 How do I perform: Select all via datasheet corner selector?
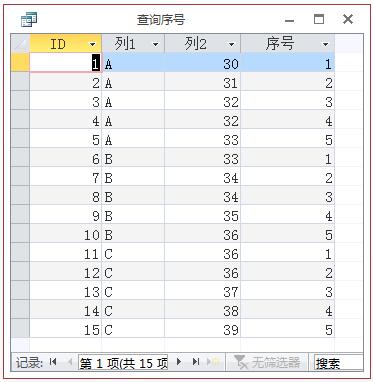[x=20, y=43]
